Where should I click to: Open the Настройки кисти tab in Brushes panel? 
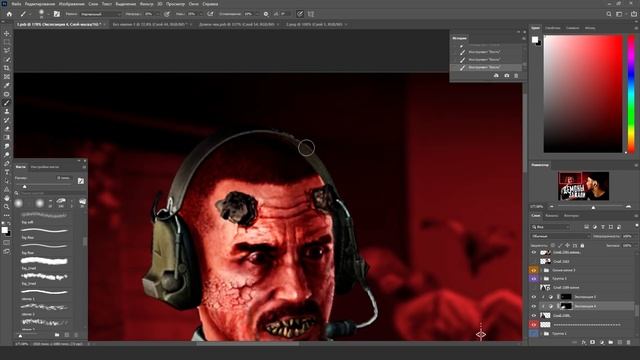pyautogui.click(x=45, y=167)
